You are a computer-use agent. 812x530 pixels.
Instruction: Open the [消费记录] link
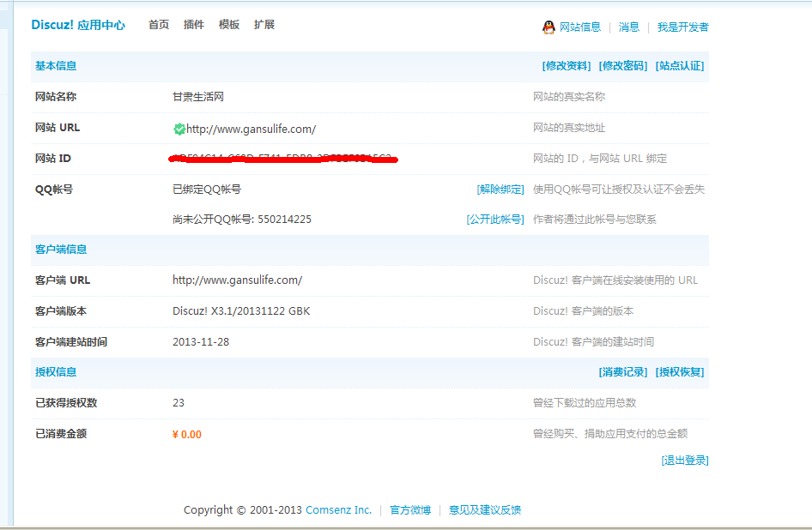point(623,372)
